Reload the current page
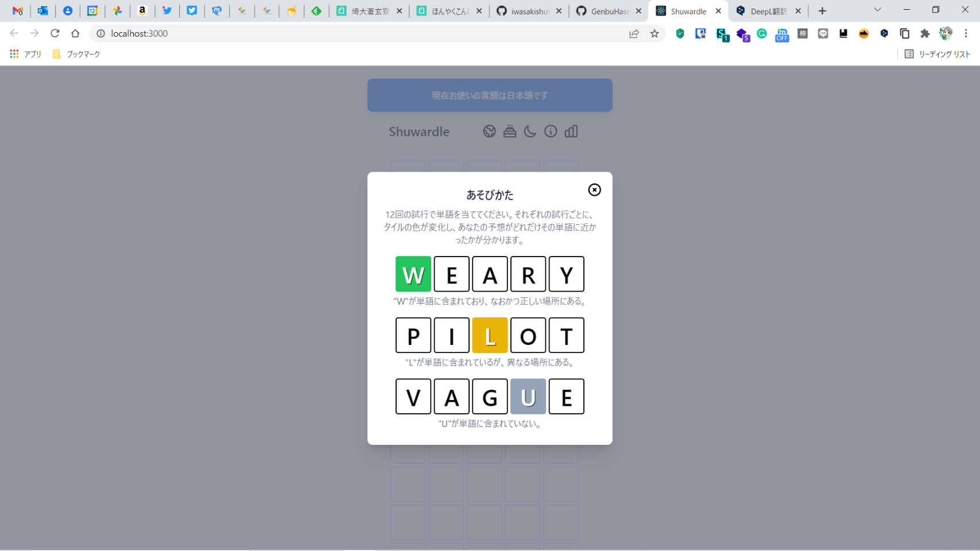Screen dimensions: 980x551 click(x=55, y=33)
